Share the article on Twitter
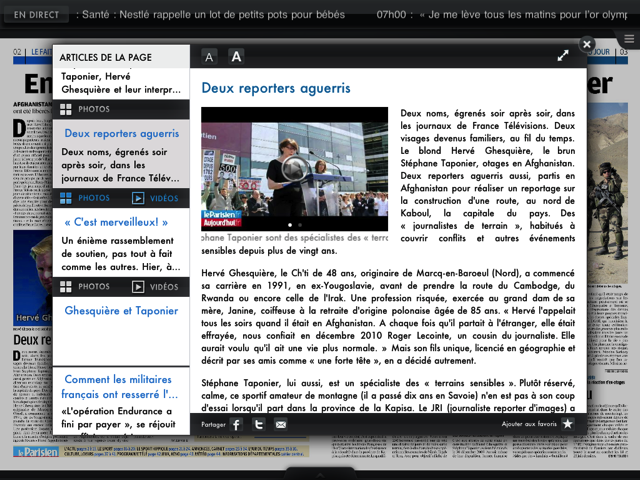 [258, 424]
